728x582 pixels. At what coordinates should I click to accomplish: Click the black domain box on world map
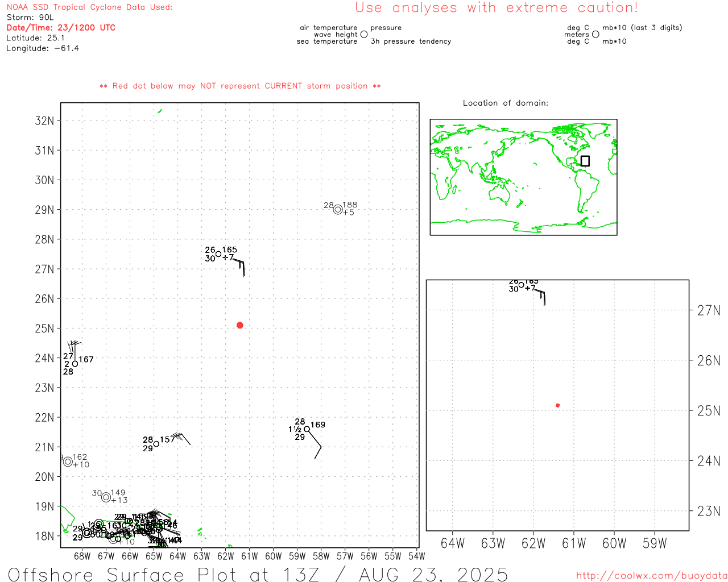(x=585, y=161)
